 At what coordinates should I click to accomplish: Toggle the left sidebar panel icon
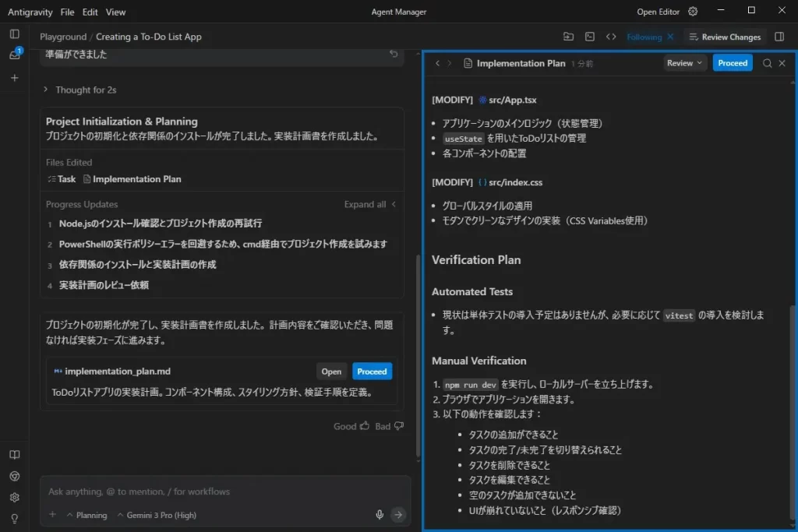(15, 34)
